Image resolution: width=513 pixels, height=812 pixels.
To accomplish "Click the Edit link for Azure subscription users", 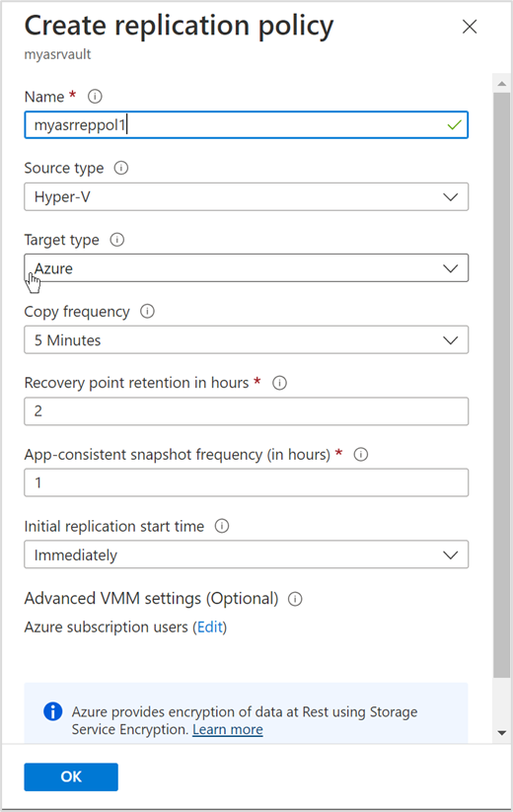I will tap(210, 627).
